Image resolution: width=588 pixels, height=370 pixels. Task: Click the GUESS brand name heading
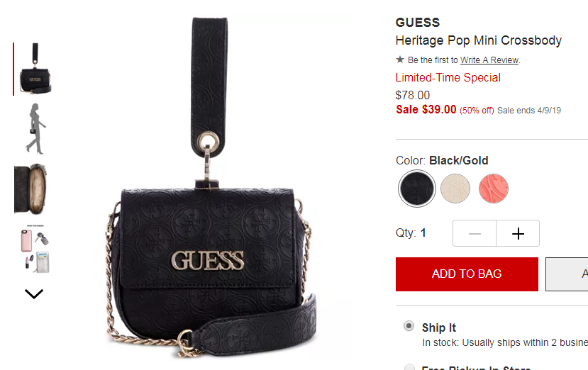417,23
